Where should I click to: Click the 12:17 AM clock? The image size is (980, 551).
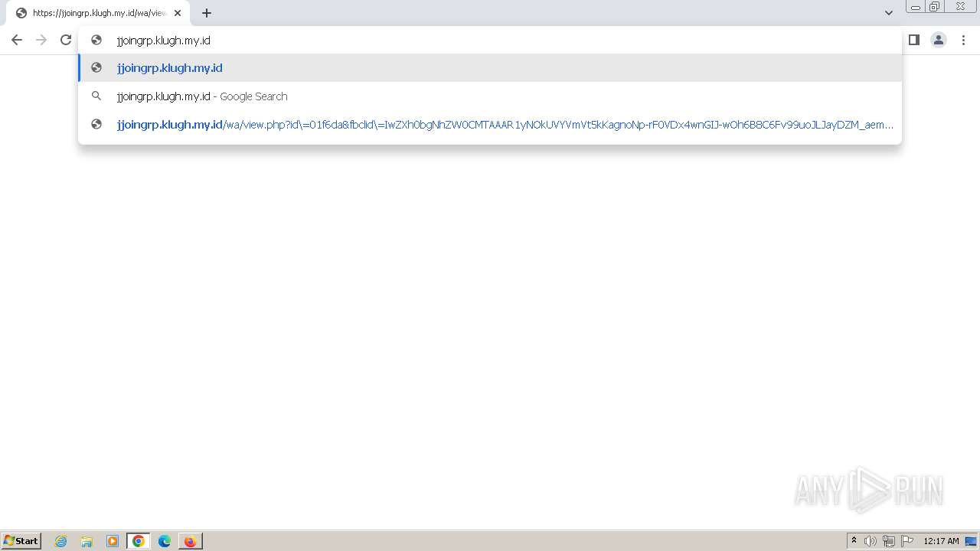941,541
